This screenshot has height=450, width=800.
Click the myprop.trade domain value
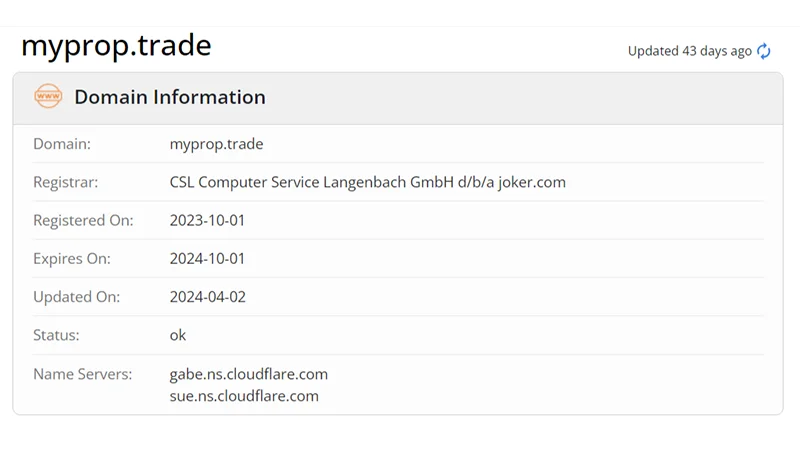pos(216,144)
